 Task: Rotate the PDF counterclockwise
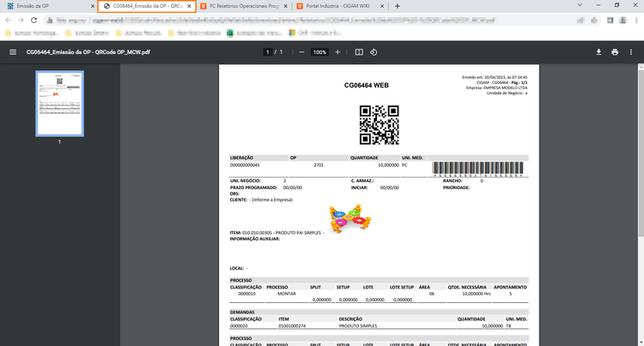coord(374,52)
